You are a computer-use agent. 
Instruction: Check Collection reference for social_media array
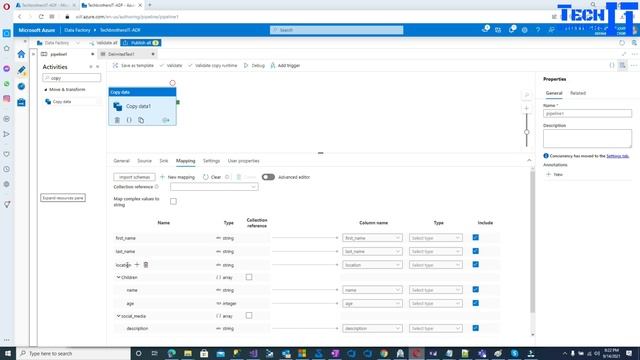pos(249,316)
